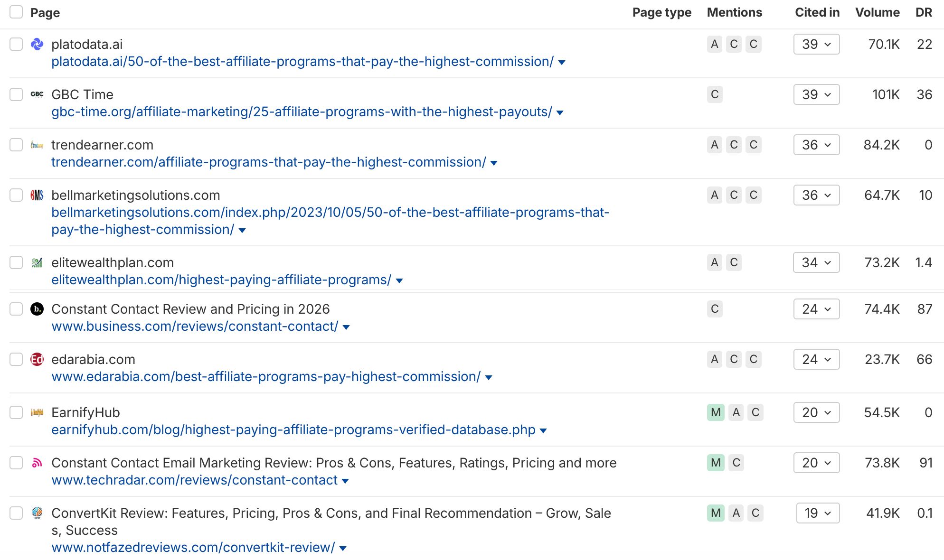Toggle the select-all checkbox in the header
This screenshot has width=944, height=560.
[x=16, y=12]
